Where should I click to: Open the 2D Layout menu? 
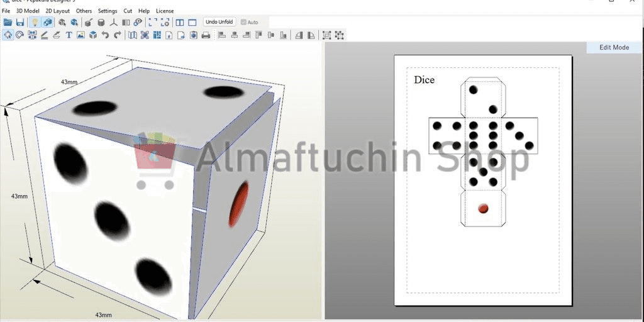57,11
